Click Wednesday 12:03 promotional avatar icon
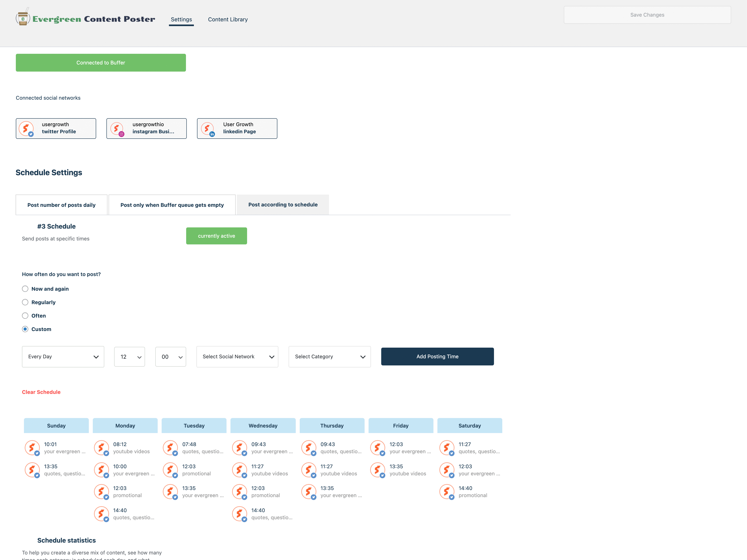The height and width of the screenshot is (560, 747). pyautogui.click(x=239, y=492)
